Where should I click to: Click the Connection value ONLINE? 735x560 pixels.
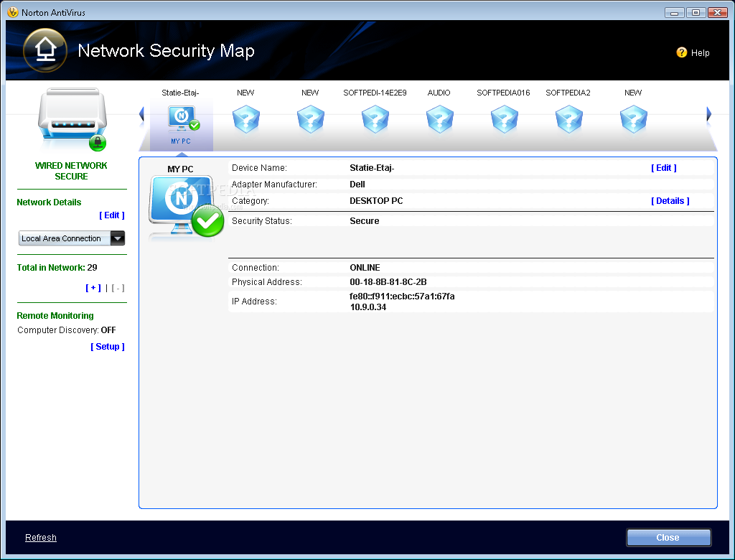pos(365,268)
